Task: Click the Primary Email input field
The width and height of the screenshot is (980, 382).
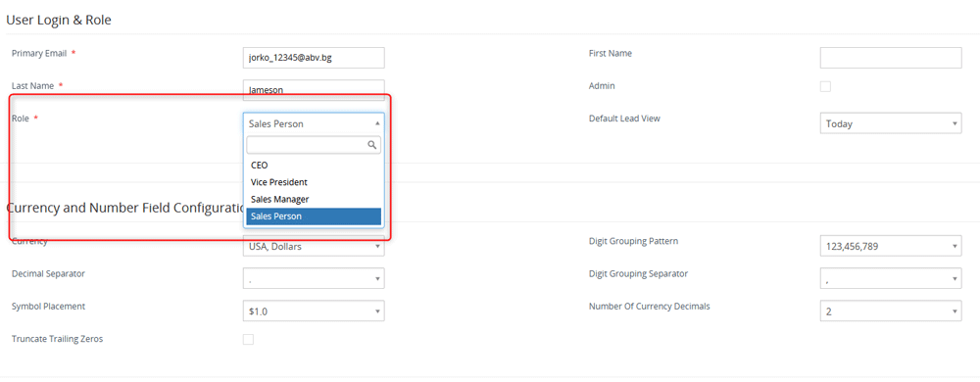Action: click(314, 58)
